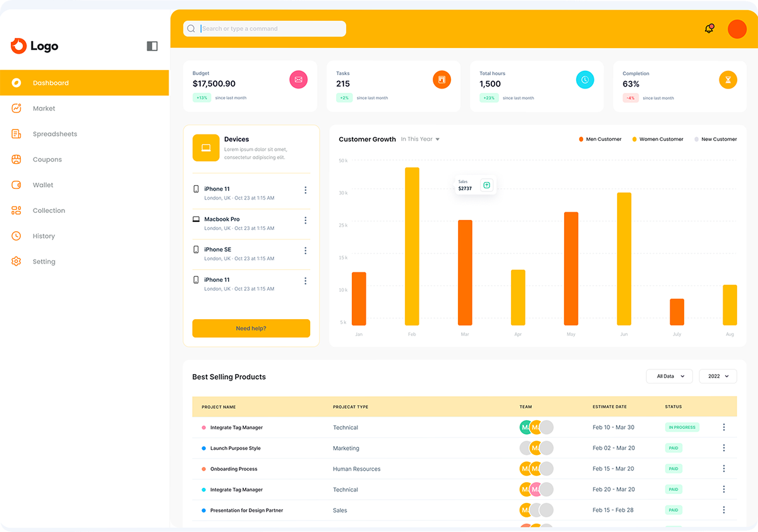
Task: Click the notification bell icon
Action: pyautogui.click(x=709, y=28)
